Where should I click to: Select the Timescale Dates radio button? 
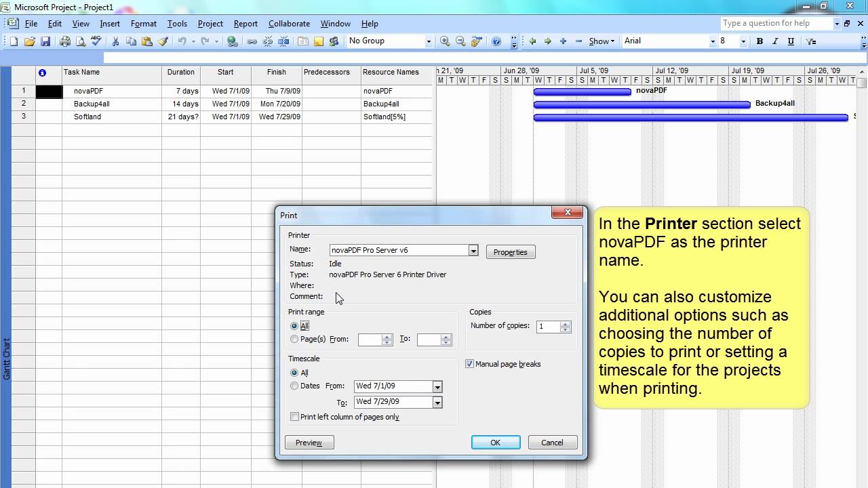point(294,386)
